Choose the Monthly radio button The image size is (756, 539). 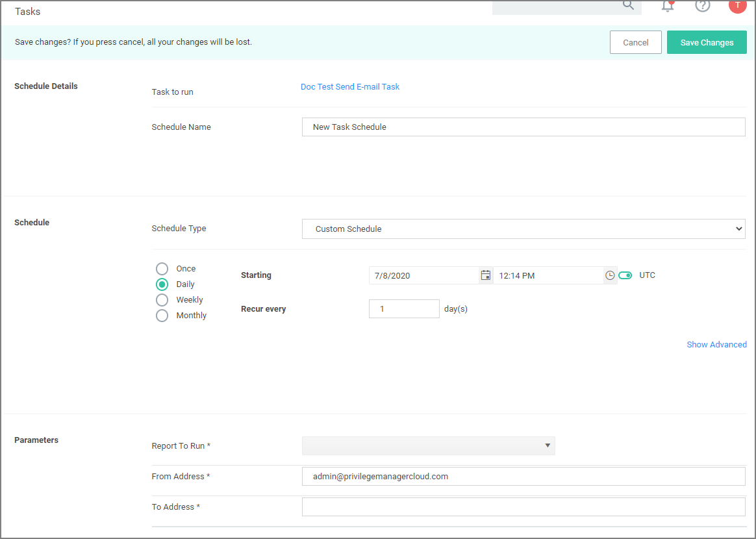(162, 316)
